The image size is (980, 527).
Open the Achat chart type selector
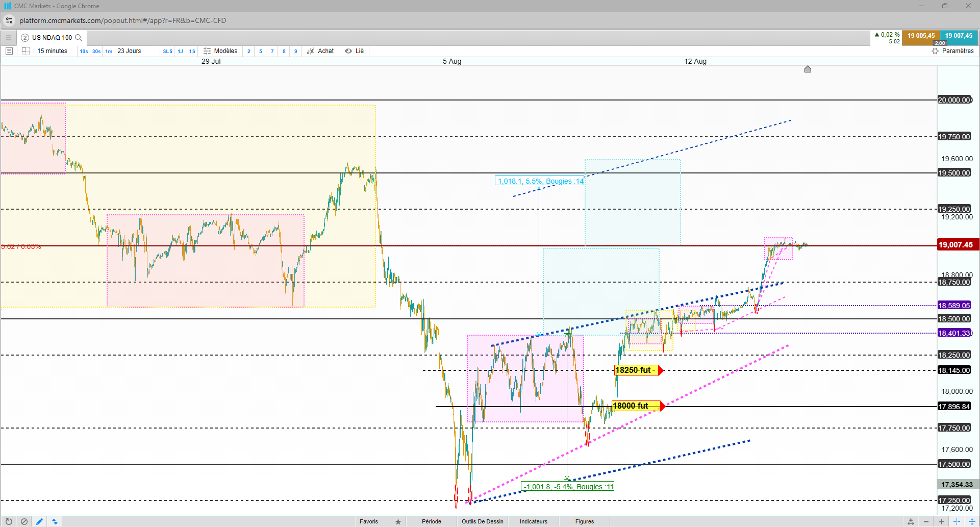coord(320,51)
